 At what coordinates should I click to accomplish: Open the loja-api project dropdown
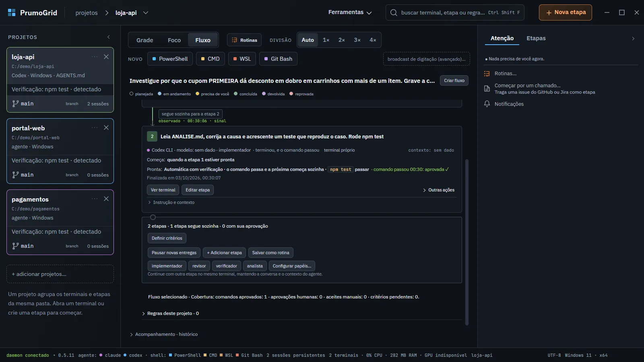pyautogui.click(x=146, y=13)
